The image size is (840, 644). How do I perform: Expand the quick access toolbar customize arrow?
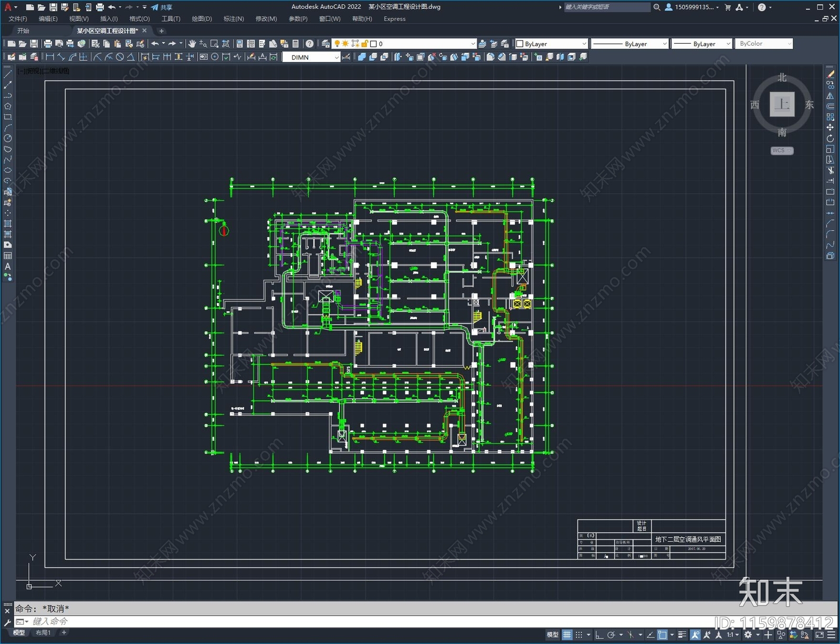click(144, 7)
